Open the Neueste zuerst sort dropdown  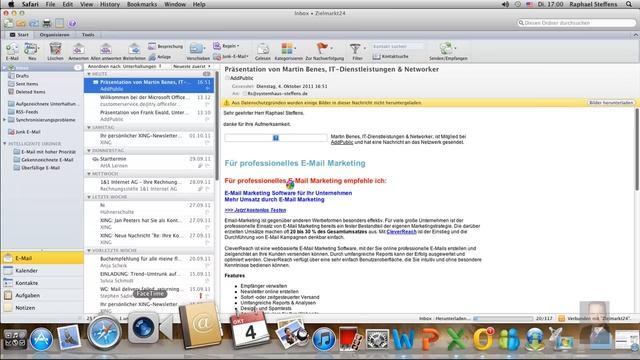tap(191, 66)
